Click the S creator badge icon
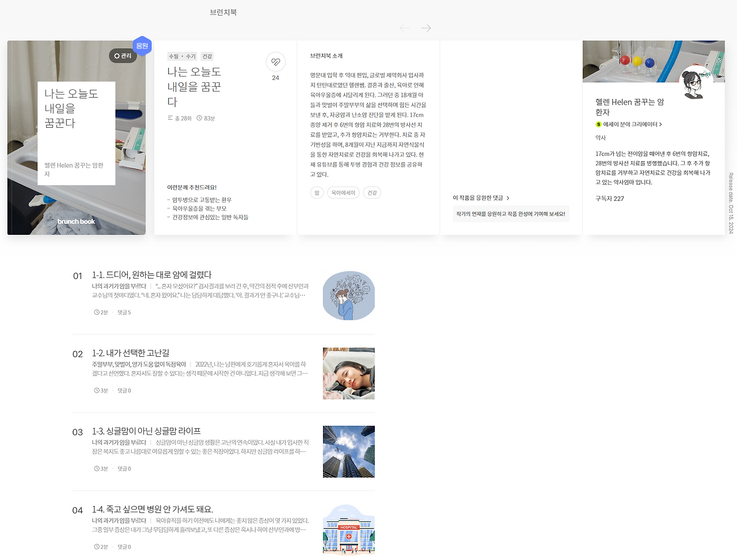The height and width of the screenshot is (560, 737). (x=599, y=123)
